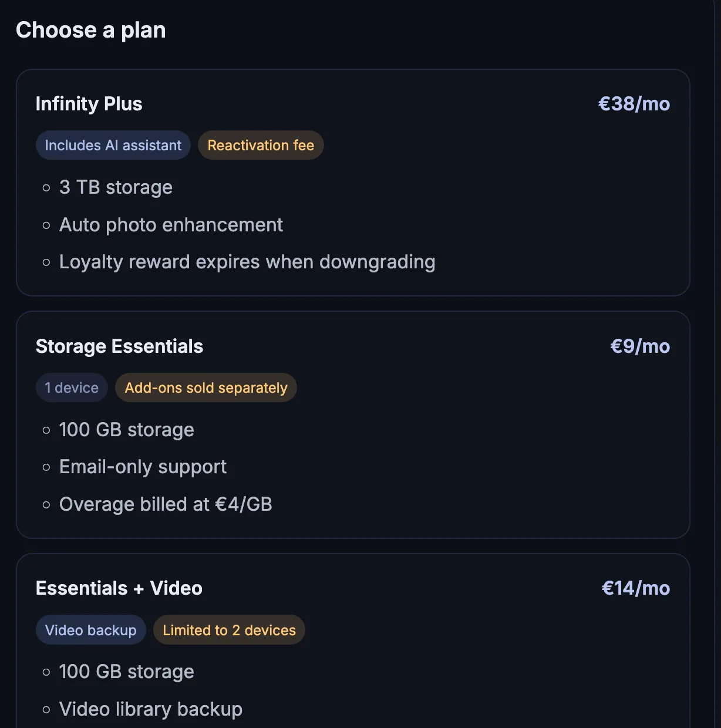Click the "Email-only support" list item
721x728 pixels.
tap(143, 467)
